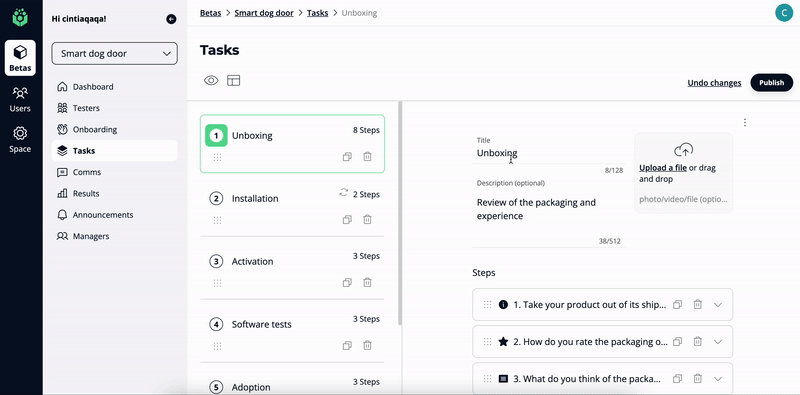Duplicate the Software tests task

[x=347, y=345]
